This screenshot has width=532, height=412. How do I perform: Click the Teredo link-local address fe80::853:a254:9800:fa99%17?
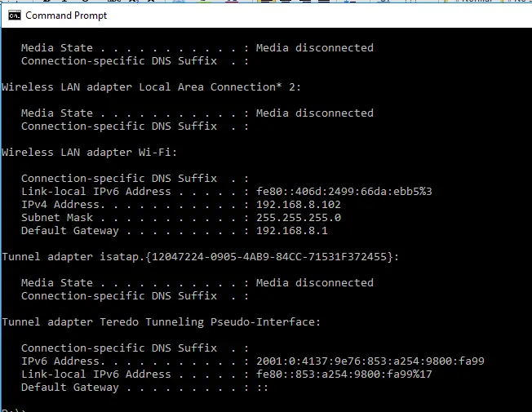[344, 374]
